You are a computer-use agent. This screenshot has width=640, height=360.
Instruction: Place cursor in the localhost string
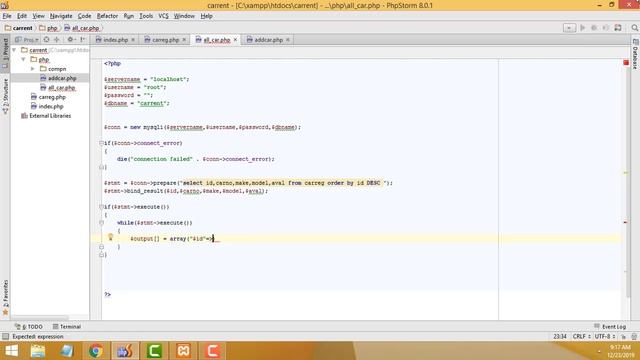click(170, 79)
